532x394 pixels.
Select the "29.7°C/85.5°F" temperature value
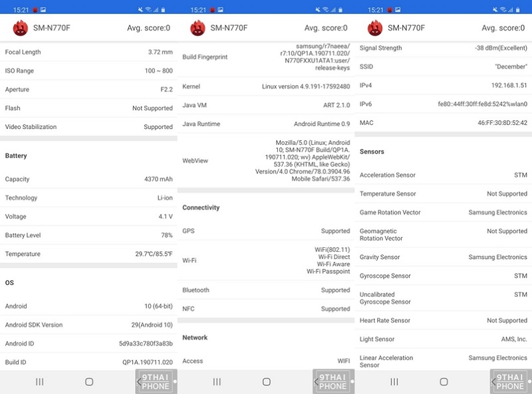click(x=154, y=254)
